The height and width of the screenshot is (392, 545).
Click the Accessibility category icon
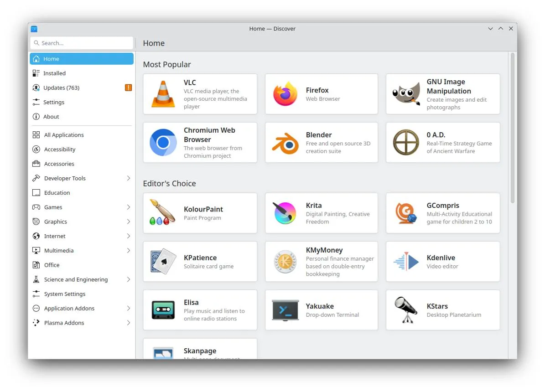pyautogui.click(x=36, y=150)
